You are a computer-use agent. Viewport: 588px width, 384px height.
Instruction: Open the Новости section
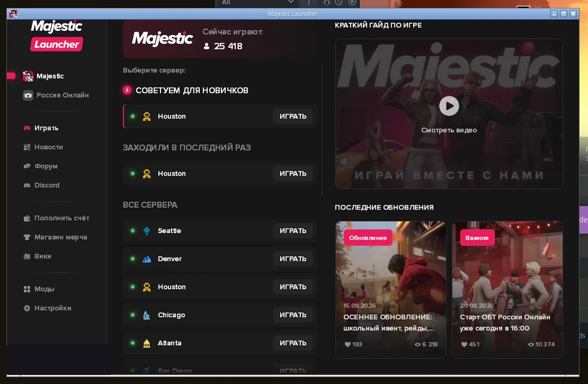click(x=49, y=147)
